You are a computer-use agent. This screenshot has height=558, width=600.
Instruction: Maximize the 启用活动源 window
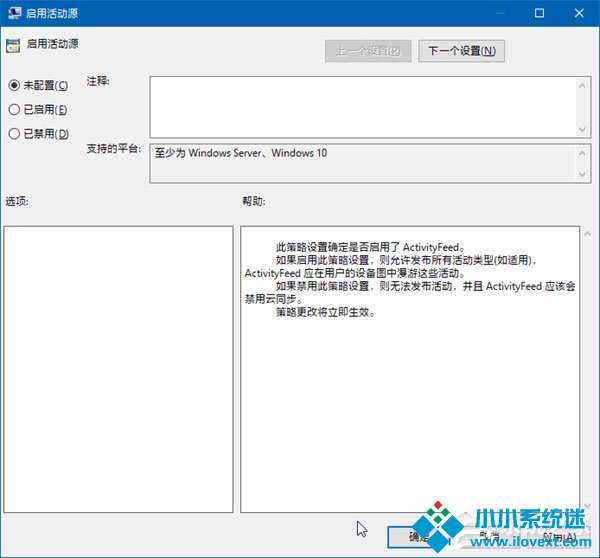pyautogui.click(x=539, y=13)
